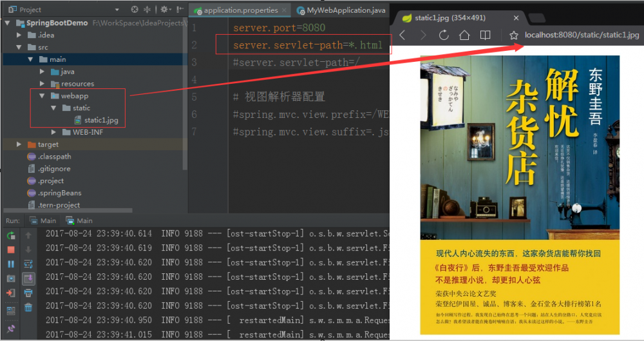Take a thread dump with the camera icon
The height and width of the screenshot is (341, 644).
tap(11, 278)
